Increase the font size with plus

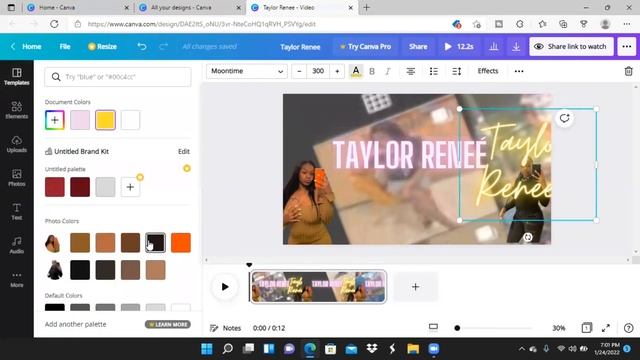coord(337,71)
